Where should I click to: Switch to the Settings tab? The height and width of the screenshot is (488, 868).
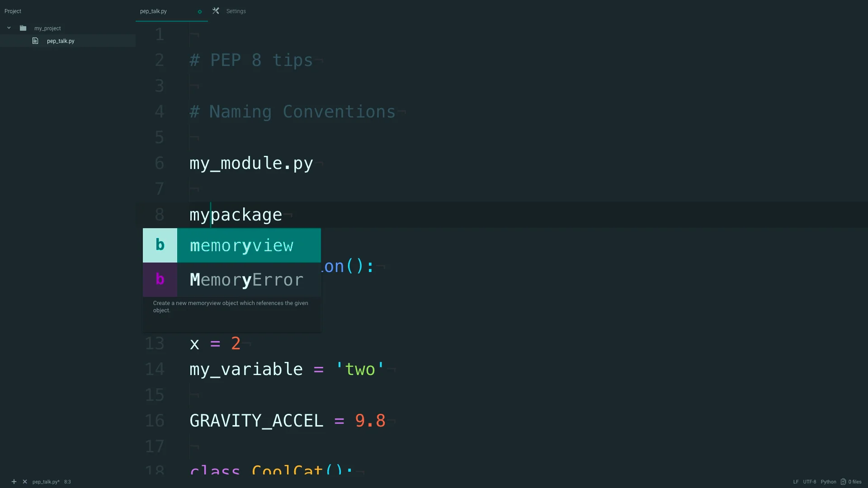(236, 11)
